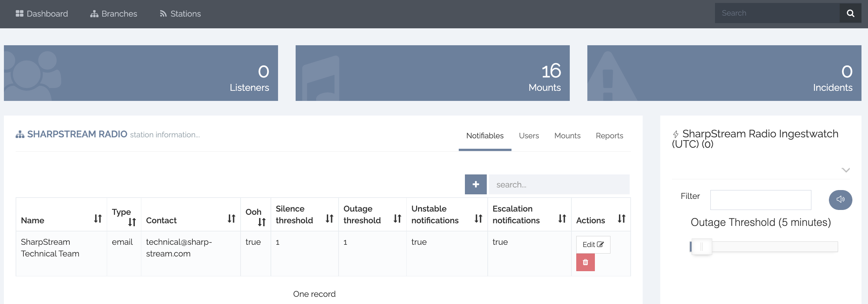Switch to the Users tab
The image size is (868, 304).
click(x=529, y=136)
